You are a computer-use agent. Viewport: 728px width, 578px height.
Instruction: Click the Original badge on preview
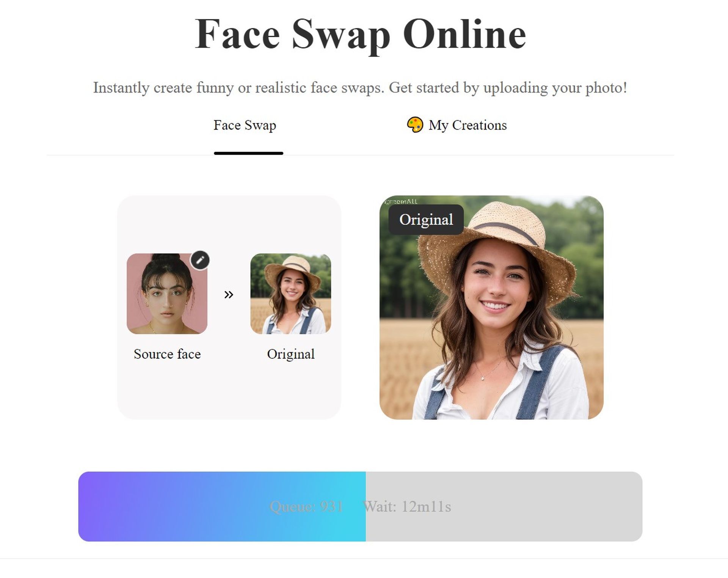(x=426, y=220)
